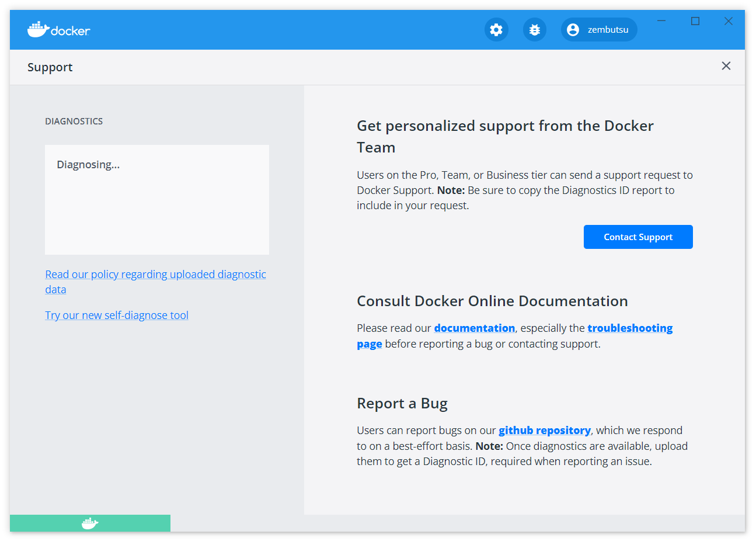Open the bug troubleshoot icon
The image size is (756, 541).
pyautogui.click(x=535, y=30)
